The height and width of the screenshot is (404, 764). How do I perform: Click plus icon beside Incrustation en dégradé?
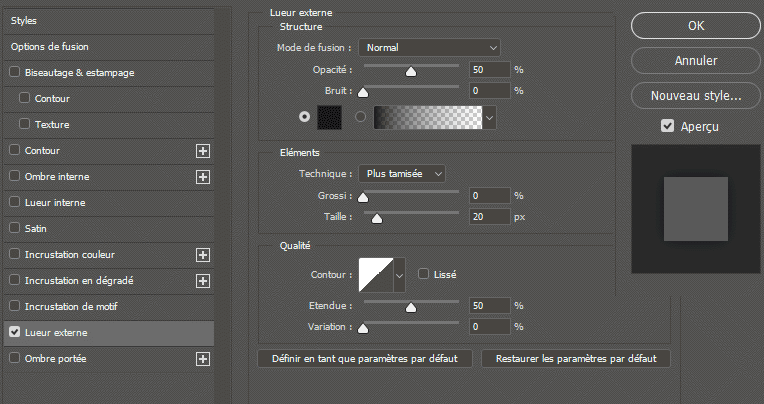pos(203,281)
